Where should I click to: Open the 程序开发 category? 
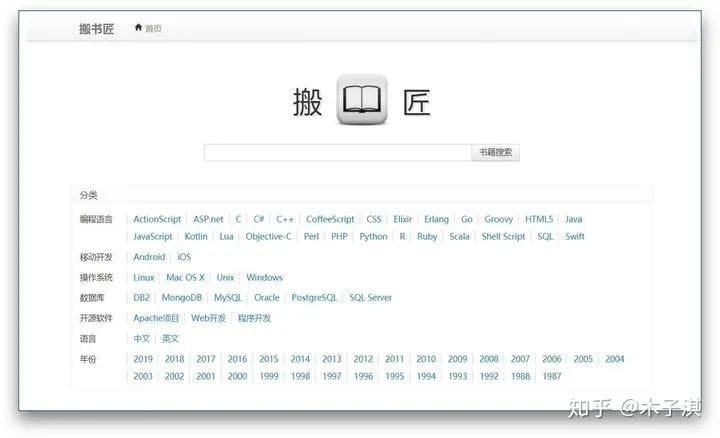(x=254, y=318)
